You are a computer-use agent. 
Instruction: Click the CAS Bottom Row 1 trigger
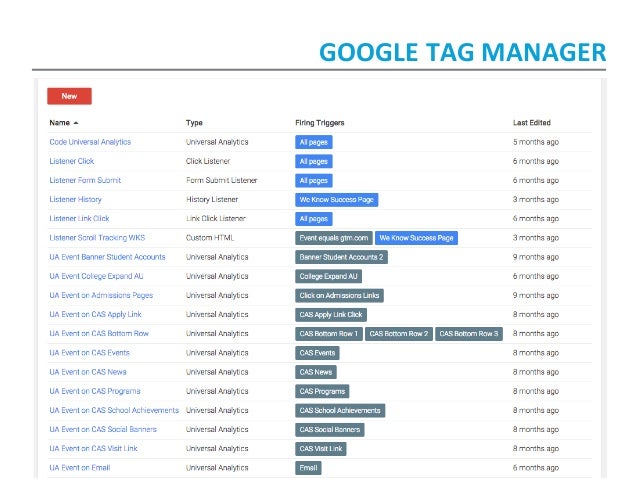point(329,333)
